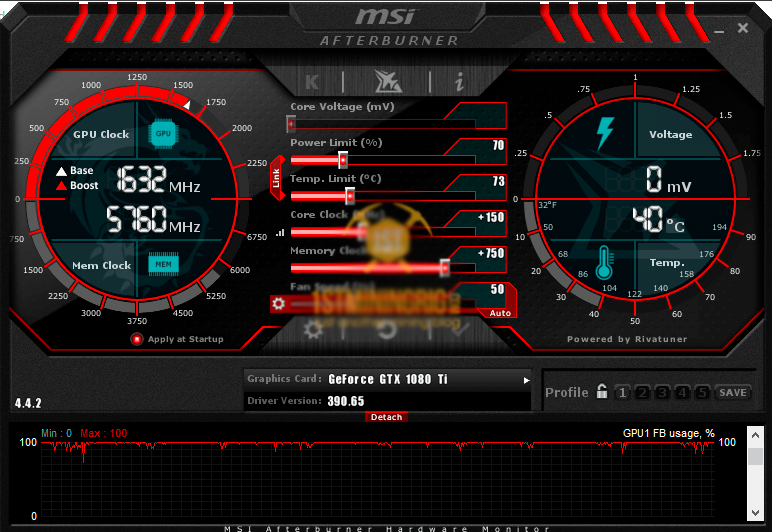This screenshot has width=772, height=532.
Task: Open the settings gear icon
Action: 313,330
